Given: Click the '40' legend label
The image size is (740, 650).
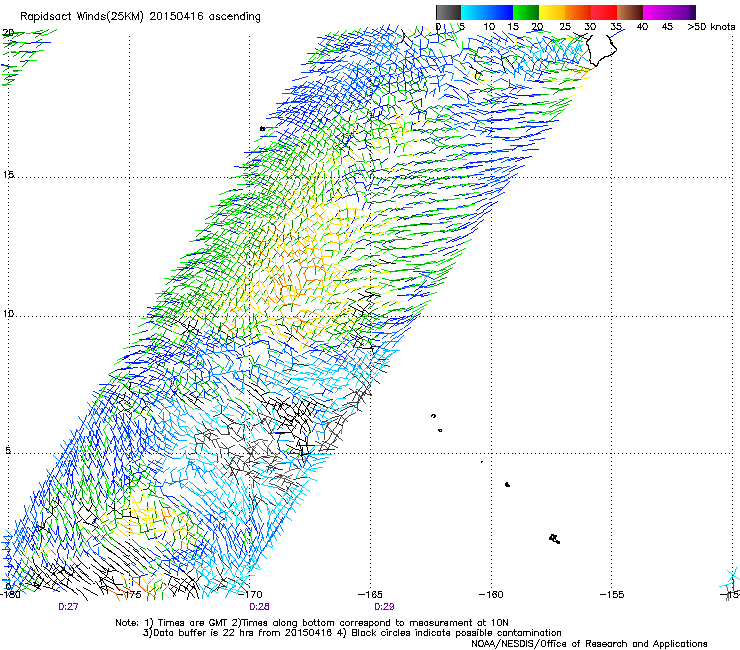Looking at the screenshot, I should [x=642, y=27].
